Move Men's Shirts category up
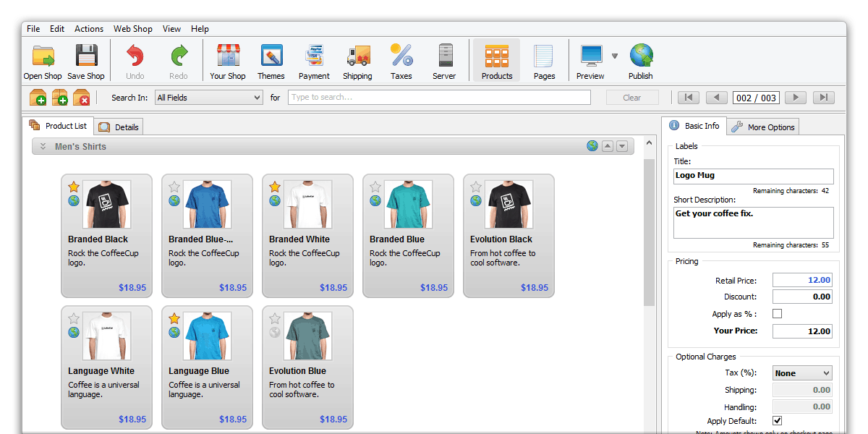Screen dimensions: 868x434 608,146
